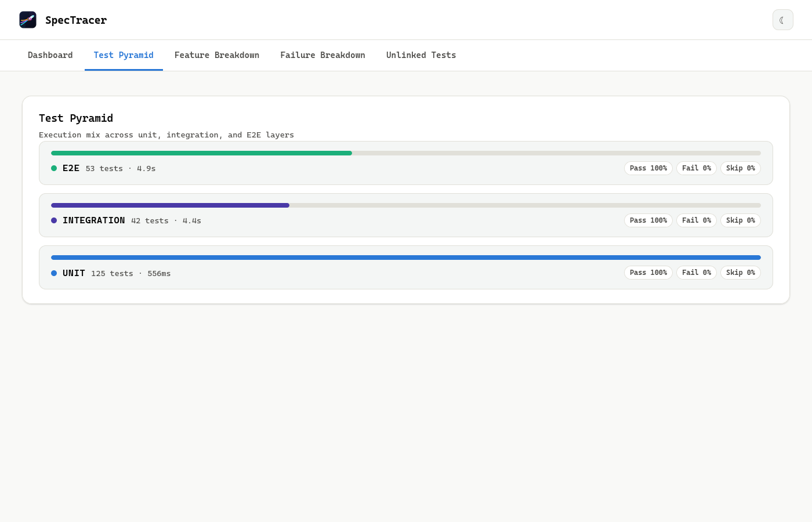This screenshot has height=522, width=812.
Task: Click the blue UNIT progress bar
Action: point(406,258)
